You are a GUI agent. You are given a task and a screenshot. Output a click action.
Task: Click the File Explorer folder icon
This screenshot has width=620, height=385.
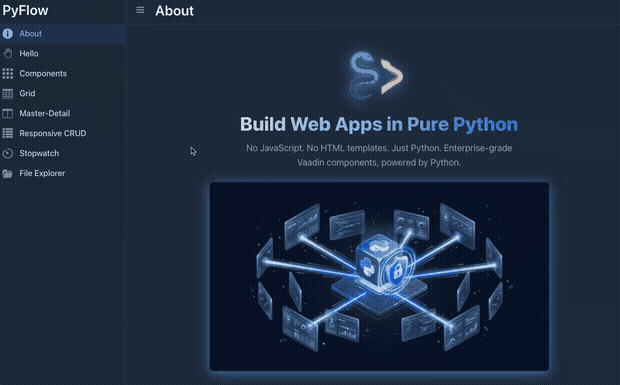click(x=8, y=173)
